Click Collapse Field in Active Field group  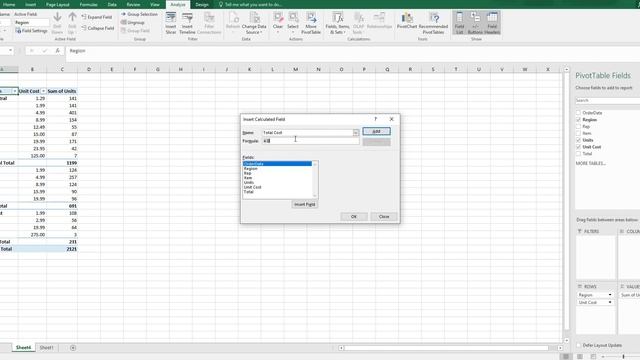point(98,28)
